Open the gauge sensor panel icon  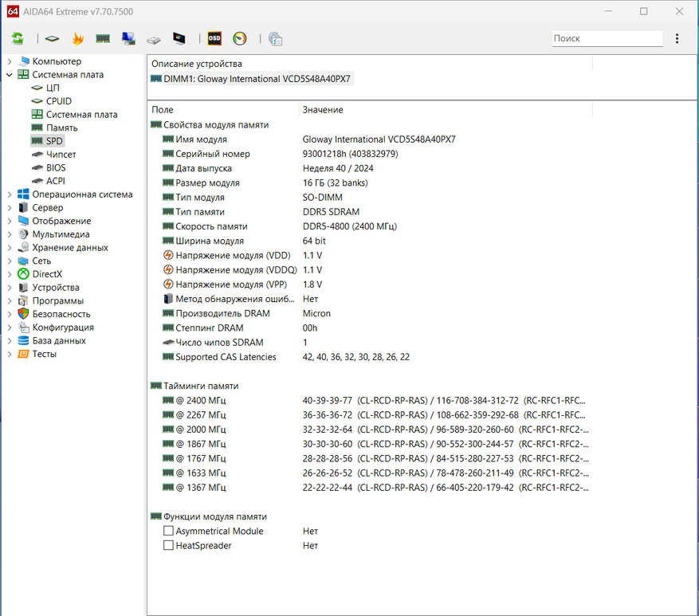tap(240, 38)
